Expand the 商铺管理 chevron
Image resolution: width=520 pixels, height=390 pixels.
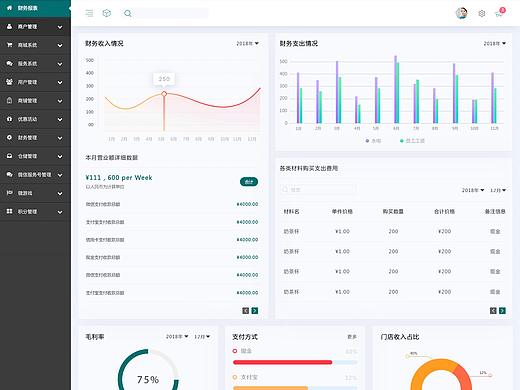click(60, 101)
